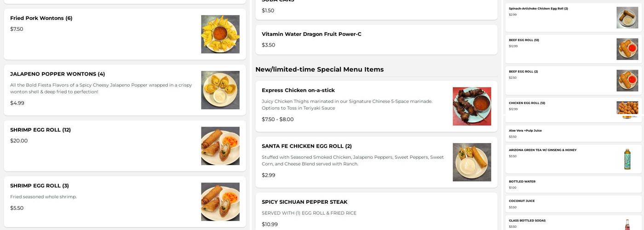This screenshot has height=230, width=644.
Task: Select the Shrimp Egg Roll (12) photo
Action: 220,146
